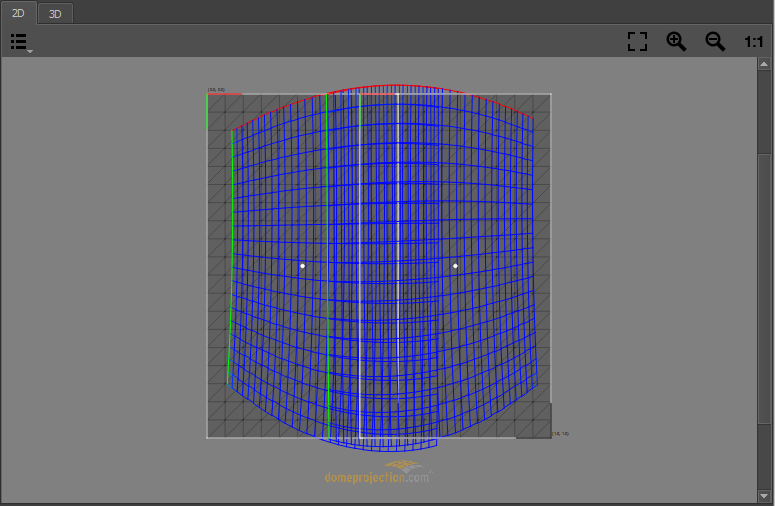Click the top-left corner coordinate label
This screenshot has height=506, width=775.
(216, 90)
